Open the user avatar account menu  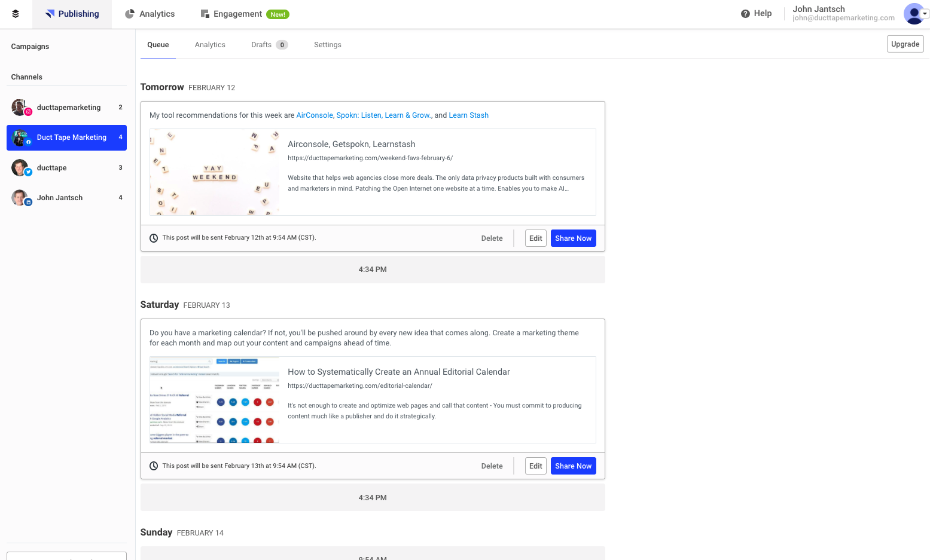[x=915, y=14]
